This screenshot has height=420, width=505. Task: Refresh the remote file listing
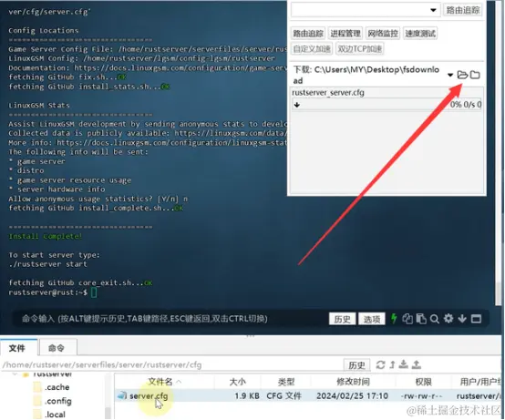pos(380,364)
